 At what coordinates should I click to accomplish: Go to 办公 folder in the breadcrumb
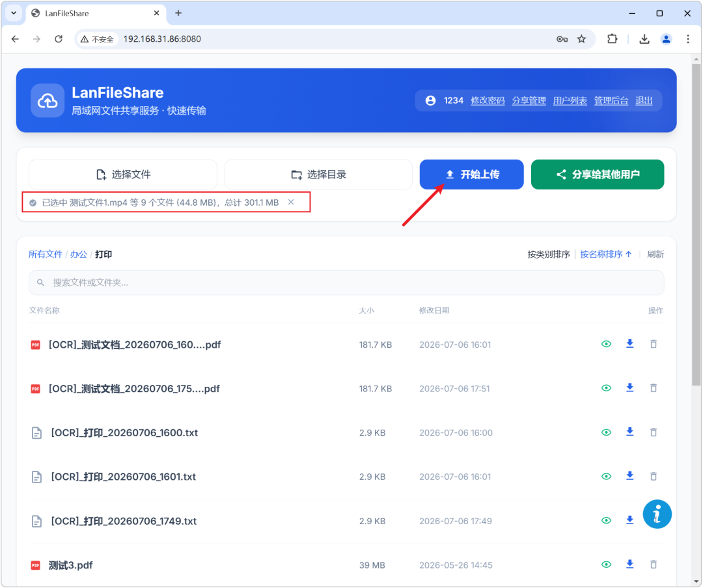(79, 255)
